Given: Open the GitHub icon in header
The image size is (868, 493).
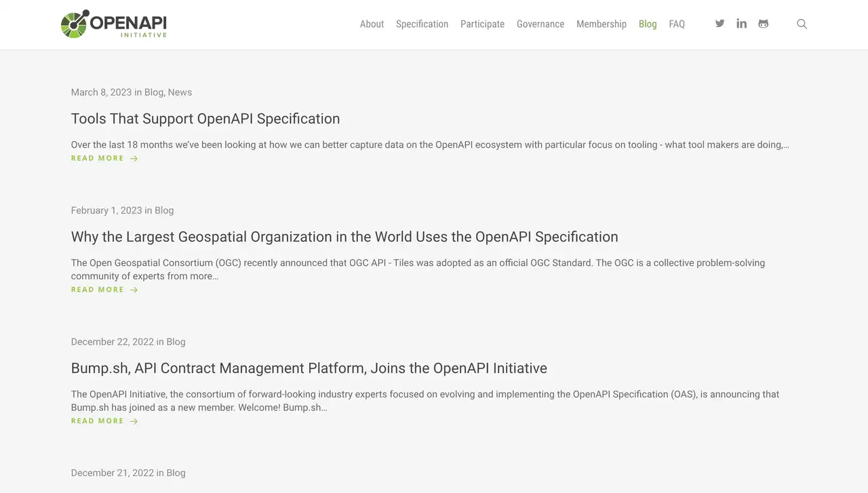Looking at the screenshot, I should 763,24.
